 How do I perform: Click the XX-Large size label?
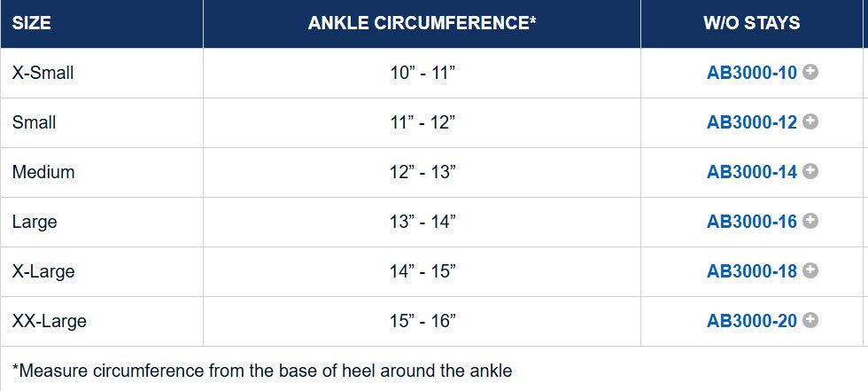(x=50, y=321)
